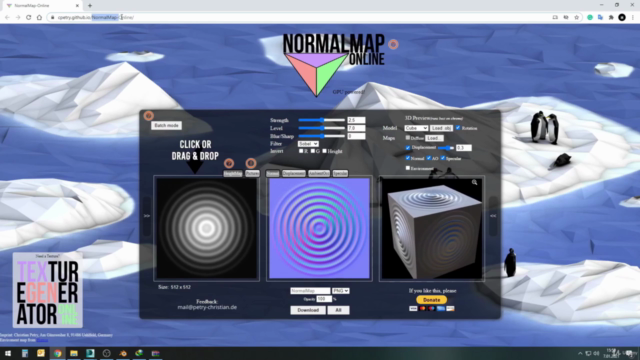This screenshot has width=640, height=360.
Task: Click the Displacement amount slider
Action: pyautogui.click(x=446, y=148)
